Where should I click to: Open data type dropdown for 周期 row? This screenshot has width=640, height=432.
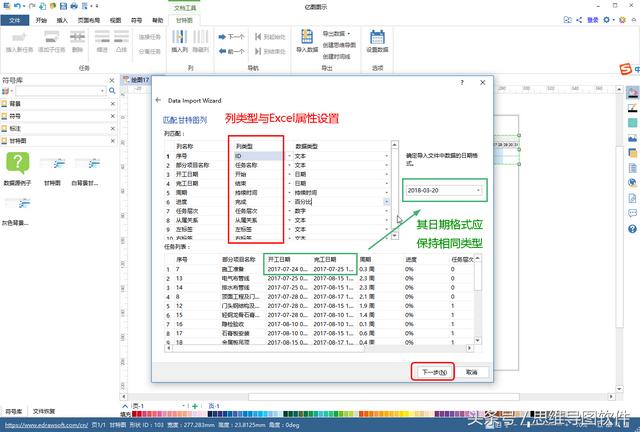[x=386, y=192]
